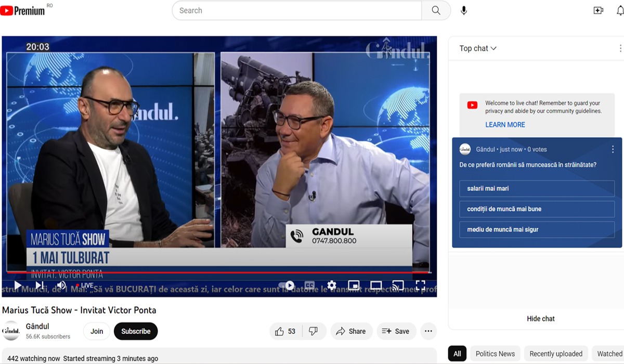Mute the video volume speaker
This screenshot has height=364, width=624.
coord(61,285)
